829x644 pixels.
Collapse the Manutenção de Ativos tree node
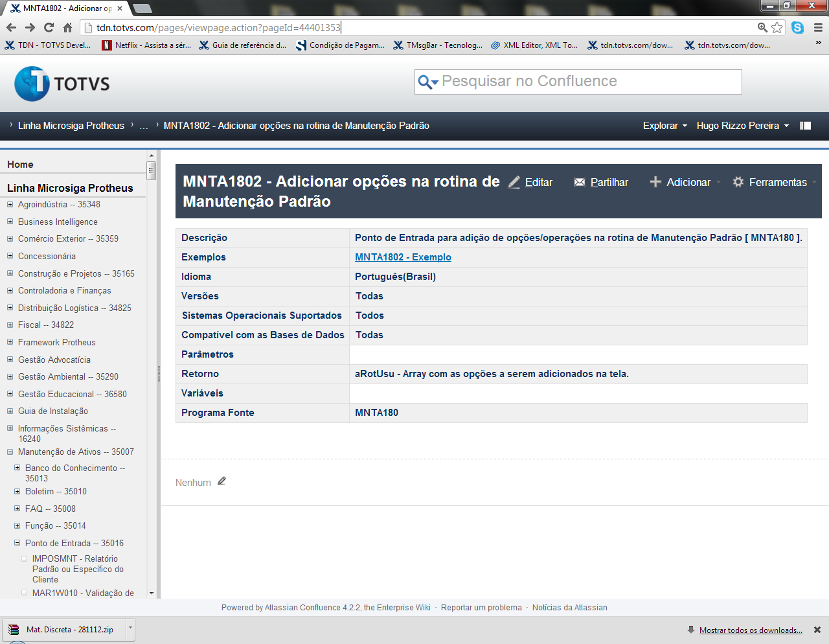pos(10,452)
